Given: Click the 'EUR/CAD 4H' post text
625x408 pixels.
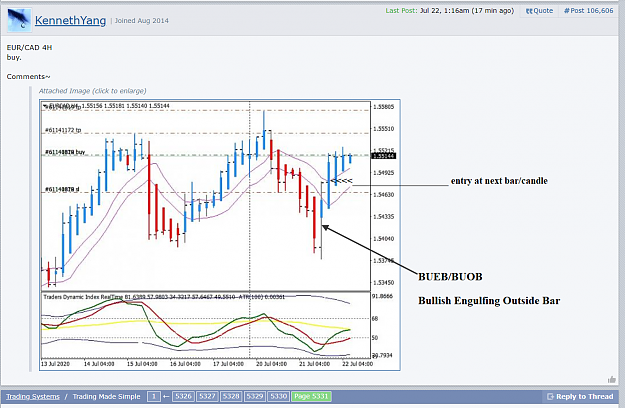Looking at the screenshot, I should [29, 47].
